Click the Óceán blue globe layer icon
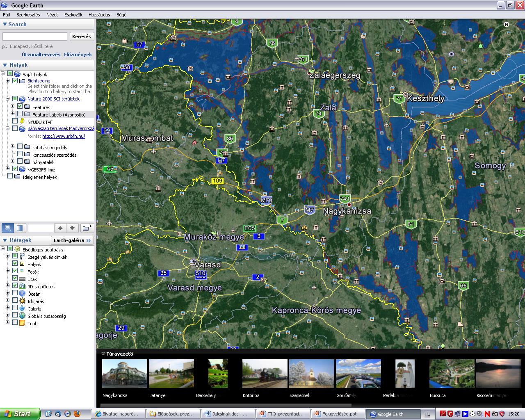Viewport: 525px width, 420px height. point(22,294)
